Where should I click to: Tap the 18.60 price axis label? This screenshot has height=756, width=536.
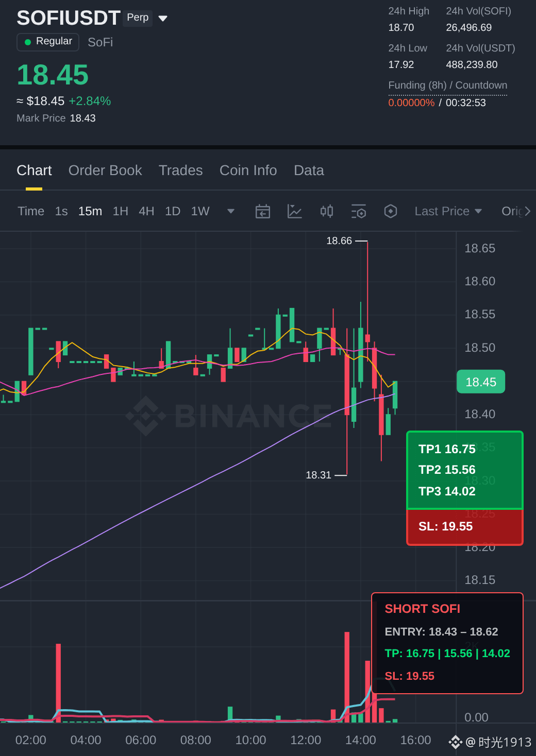[480, 281]
